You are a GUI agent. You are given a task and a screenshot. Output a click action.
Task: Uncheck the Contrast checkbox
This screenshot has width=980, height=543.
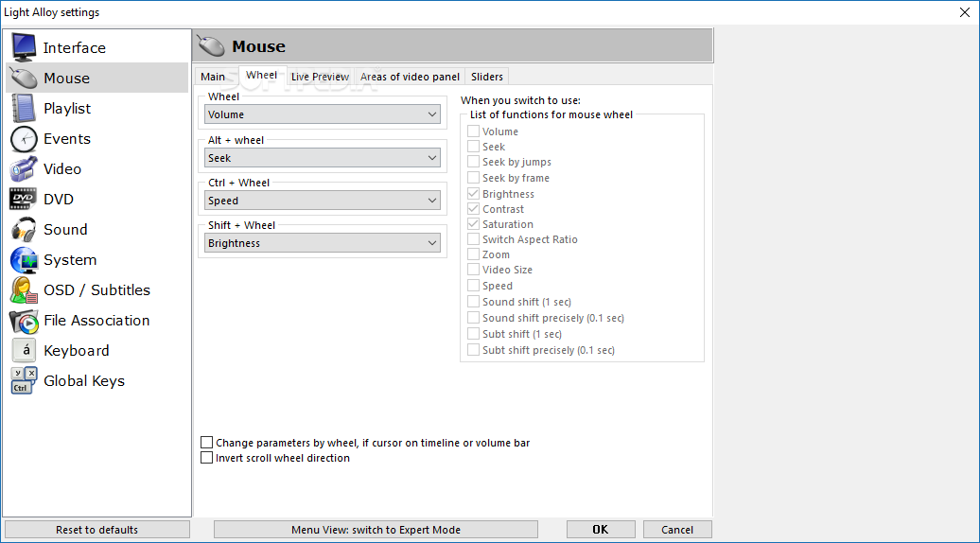point(473,209)
